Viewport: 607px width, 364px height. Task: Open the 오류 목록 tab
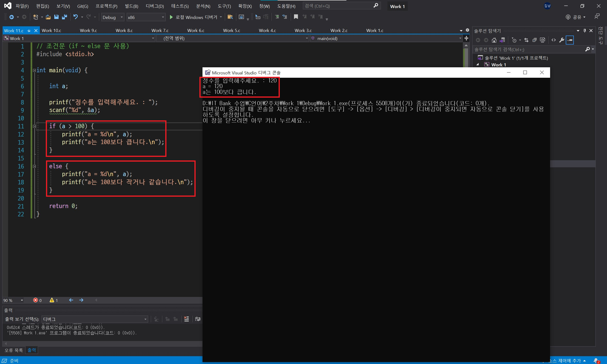[14, 350]
